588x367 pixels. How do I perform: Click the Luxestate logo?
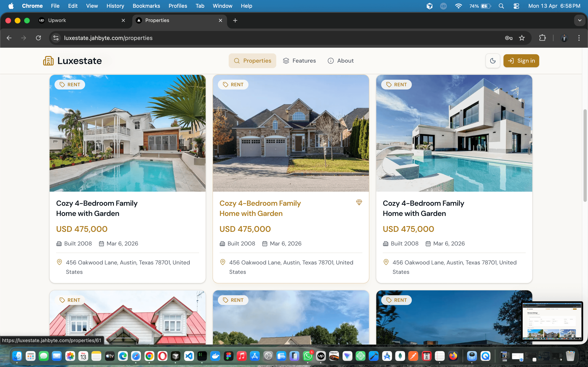coord(72,61)
